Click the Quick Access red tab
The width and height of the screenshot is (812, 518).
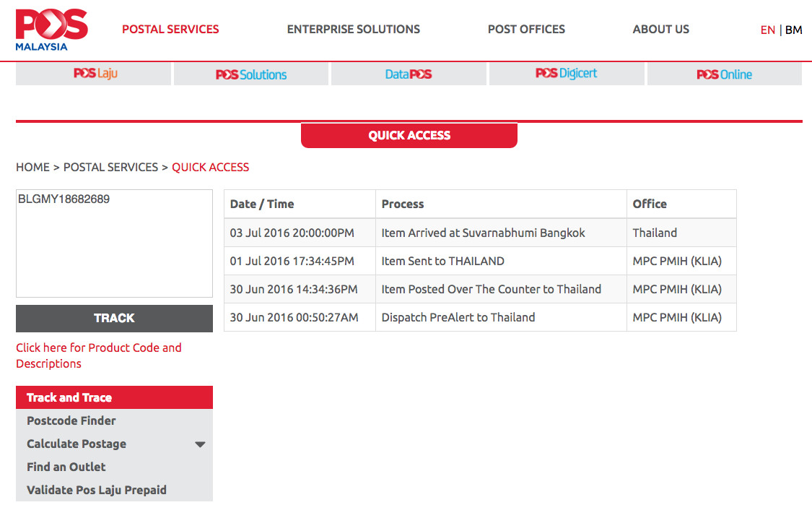tap(409, 135)
